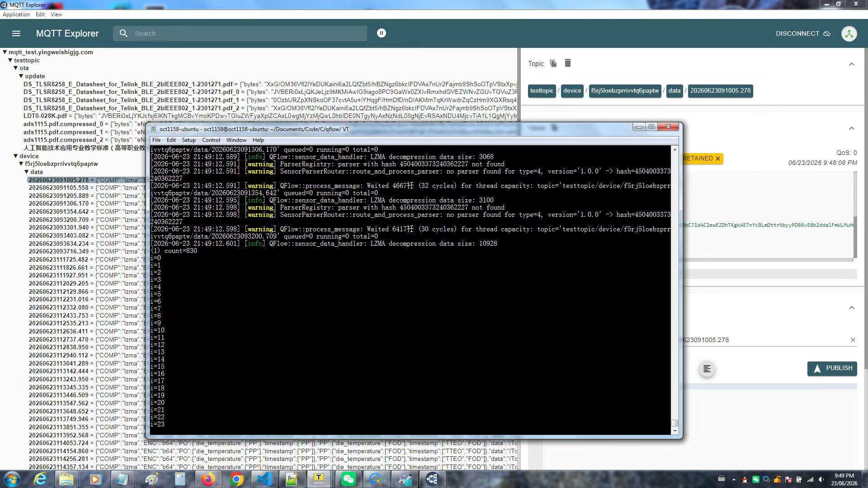Select the 'testtopic' topic breadcrumb chip

pyautogui.click(x=542, y=91)
